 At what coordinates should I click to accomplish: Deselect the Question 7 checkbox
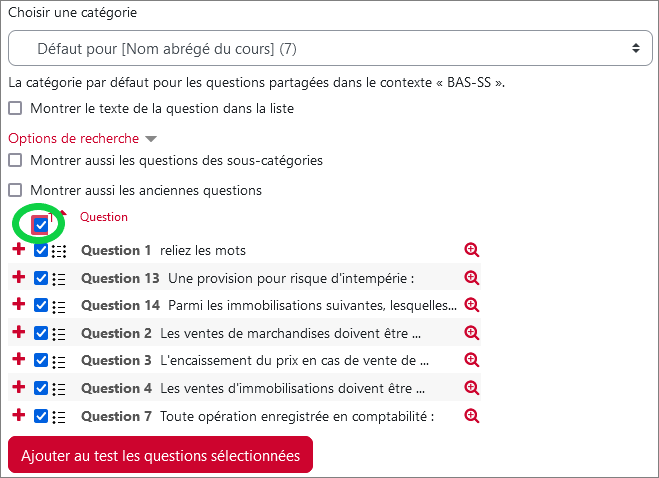point(41,416)
